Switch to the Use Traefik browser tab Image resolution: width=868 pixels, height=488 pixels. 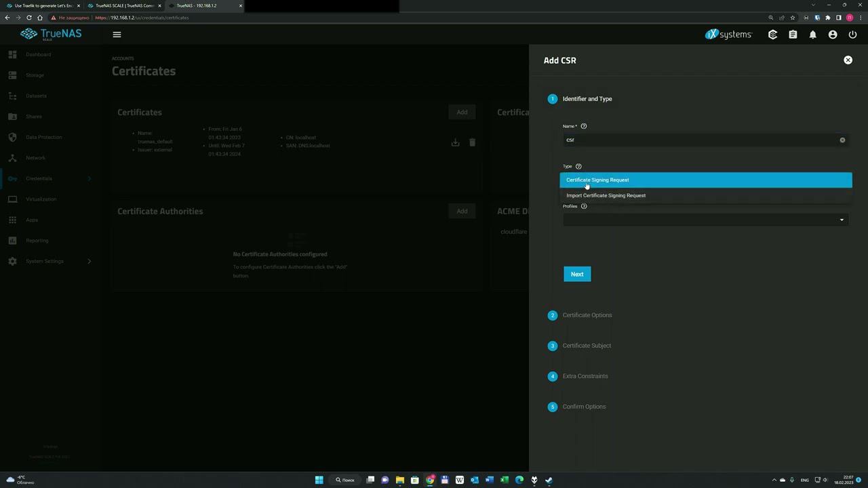[43, 5]
